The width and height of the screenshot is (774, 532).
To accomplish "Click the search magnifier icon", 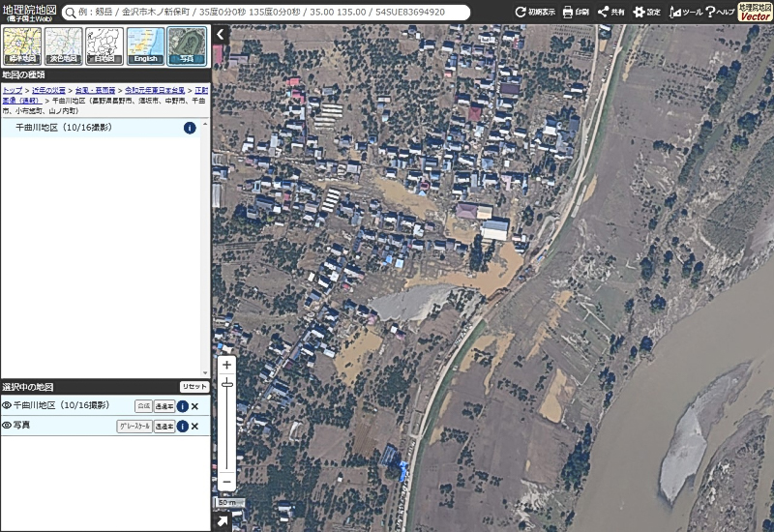I will tap(71, 13).
